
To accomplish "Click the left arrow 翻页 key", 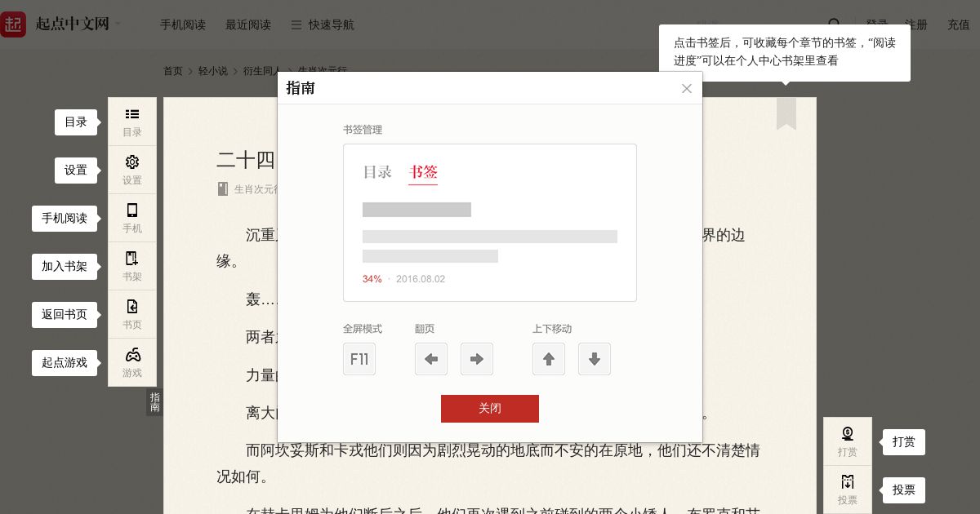I will (x=431, y=359).
